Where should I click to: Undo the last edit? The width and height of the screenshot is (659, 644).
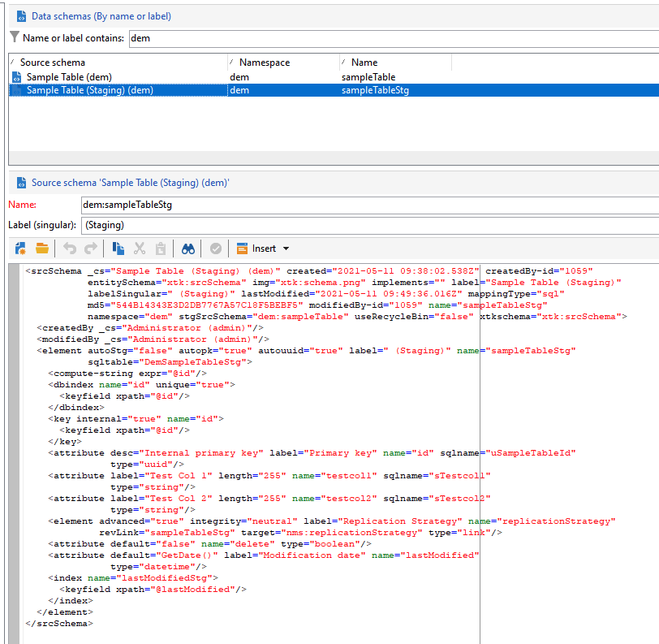[70, 249]
